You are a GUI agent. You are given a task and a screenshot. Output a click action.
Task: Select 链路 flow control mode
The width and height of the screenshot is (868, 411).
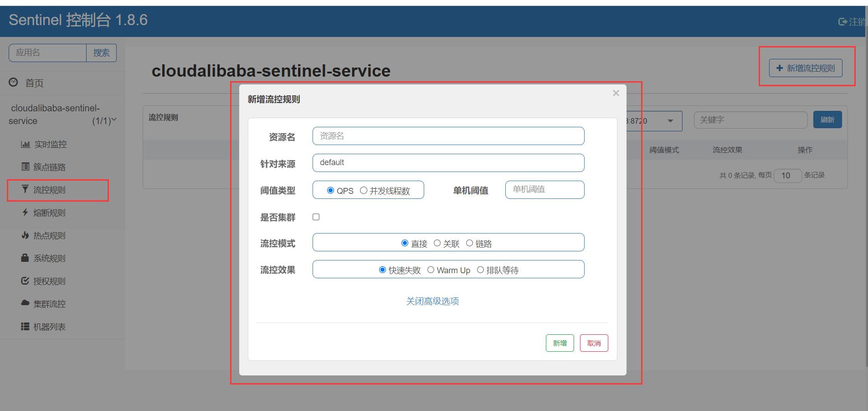click(469, 243)
